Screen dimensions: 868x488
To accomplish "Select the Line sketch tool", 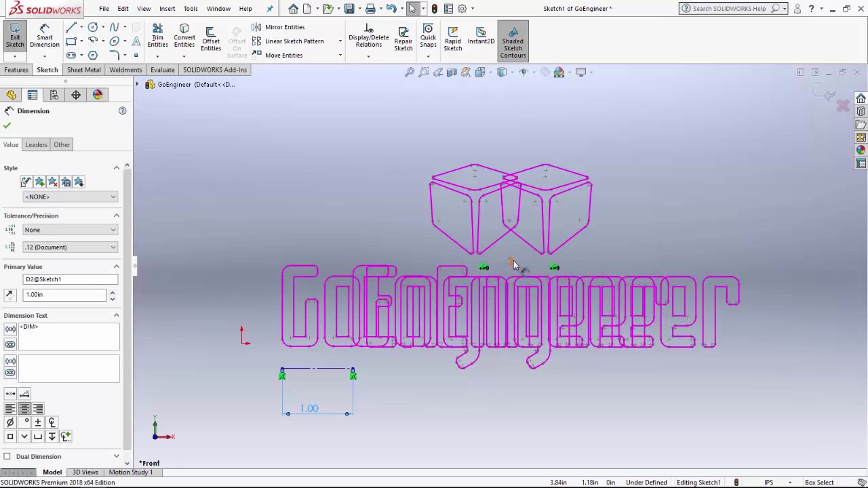I will (71, 27).
